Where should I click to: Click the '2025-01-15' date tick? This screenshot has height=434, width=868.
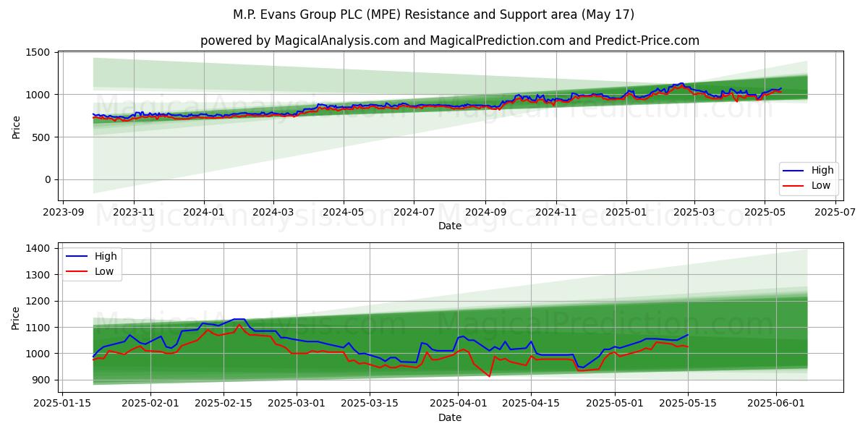coord(62,404)
